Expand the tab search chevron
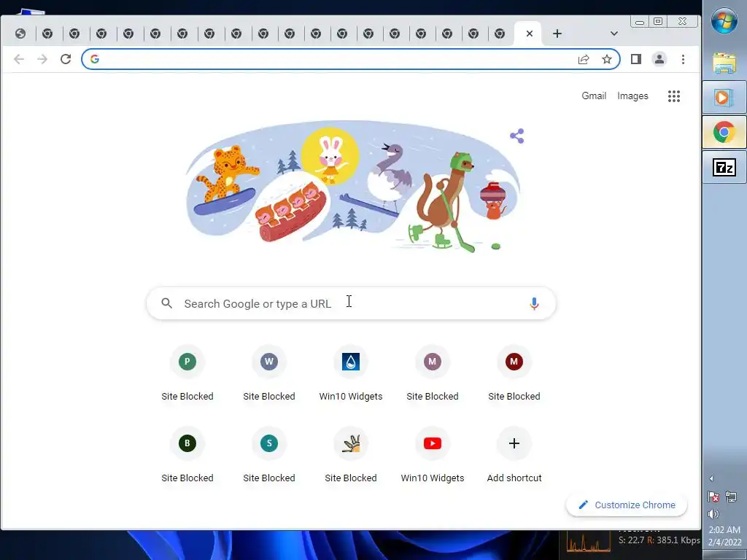Image resolution: width=747 pixels, height=560 pixels. [x=614, y=34]
